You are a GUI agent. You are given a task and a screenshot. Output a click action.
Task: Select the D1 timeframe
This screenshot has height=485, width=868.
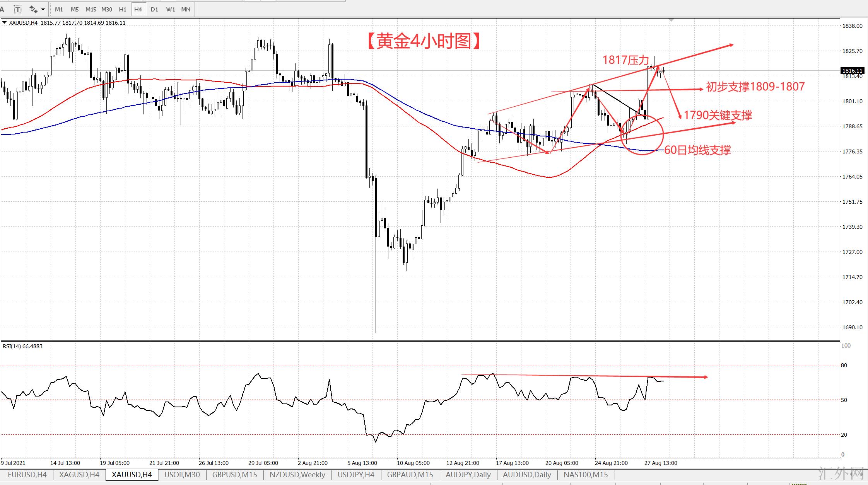pyautogui.click(x=154, y=9)
